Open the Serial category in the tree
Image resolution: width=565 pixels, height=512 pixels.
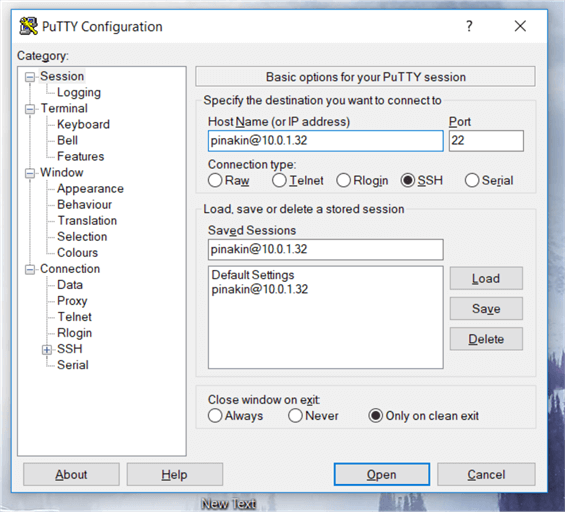[x=72, y=365]
